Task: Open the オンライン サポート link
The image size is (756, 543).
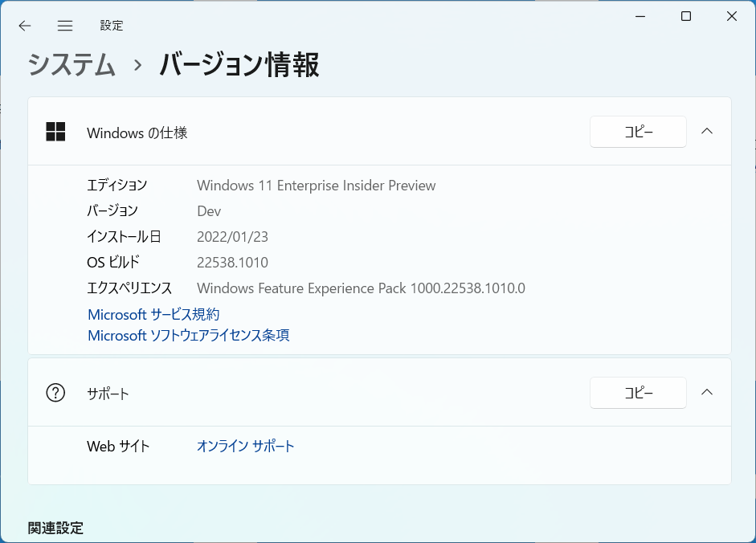Action: click(245, 446)
